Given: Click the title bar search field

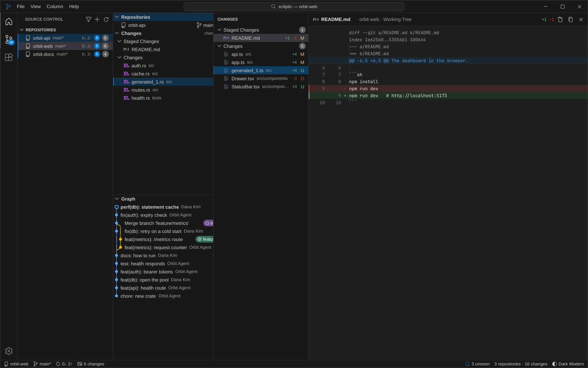Looking at the screenshot, I should point(294,7).
